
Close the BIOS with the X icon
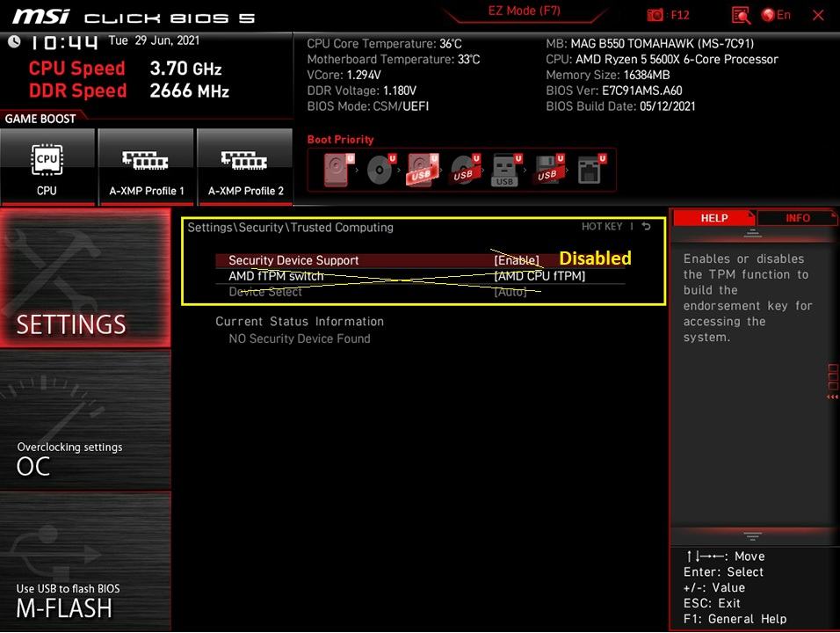(x=818, y=16)
